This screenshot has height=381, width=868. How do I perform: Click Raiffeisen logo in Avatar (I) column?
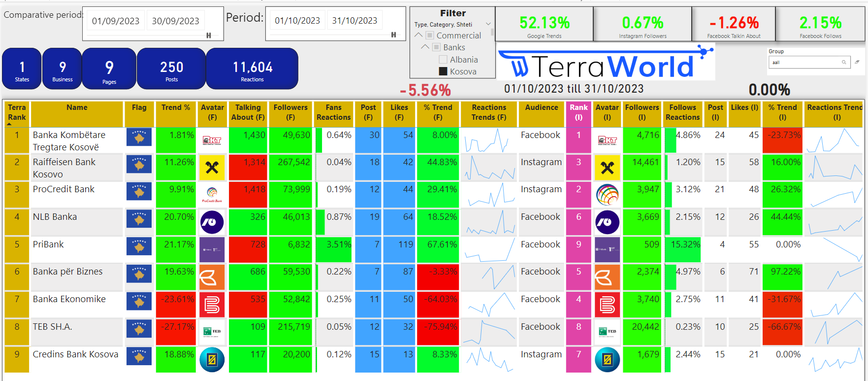608,168
